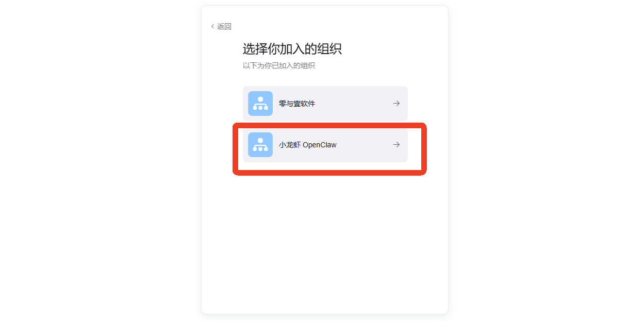This screenshot has width=644, height=322.
Task: Click the 小龙虾 OpenClaw organization chart icon
Action: 260,145
